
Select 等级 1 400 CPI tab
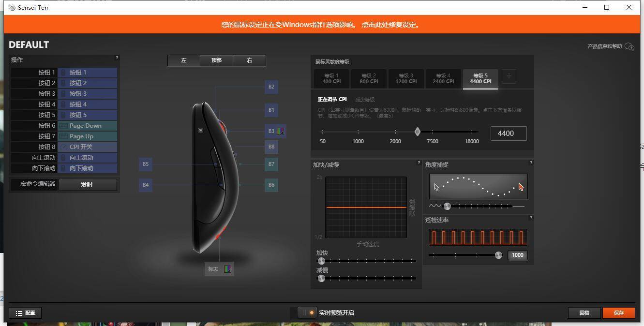pyautogui.click(x=331, y=79)
